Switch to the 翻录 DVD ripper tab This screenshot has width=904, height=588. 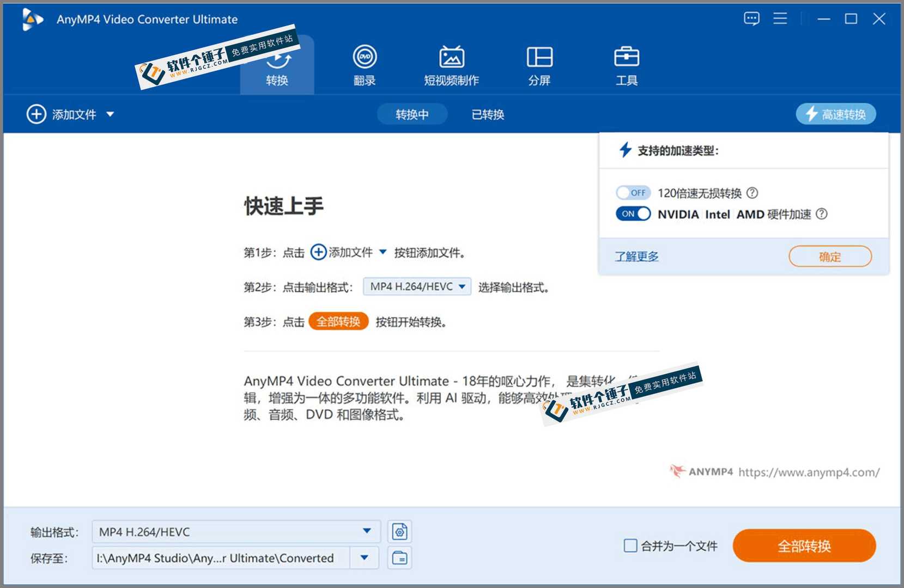(365, 65)
